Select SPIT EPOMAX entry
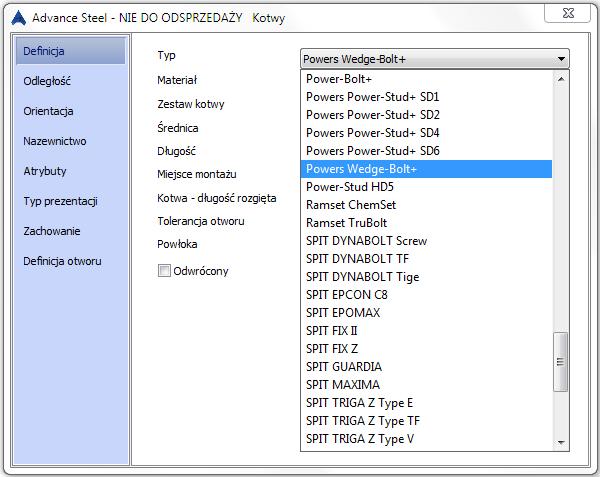 coord(426,313)
